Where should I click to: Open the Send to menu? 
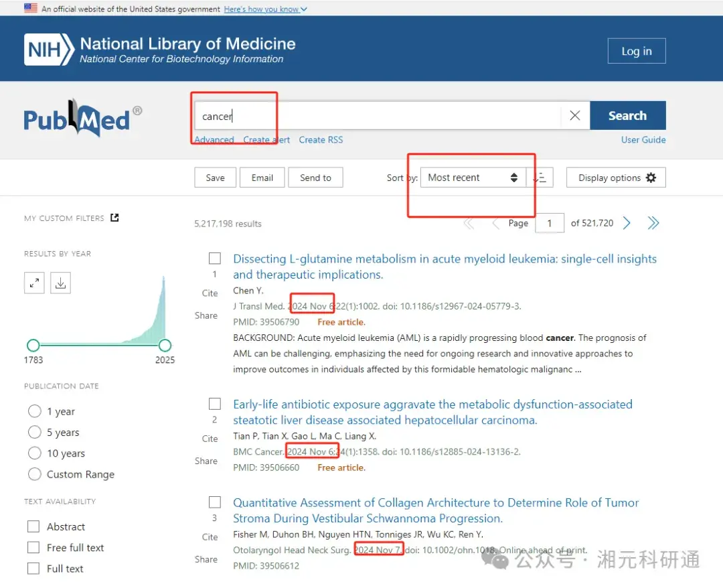pos(315,177)
